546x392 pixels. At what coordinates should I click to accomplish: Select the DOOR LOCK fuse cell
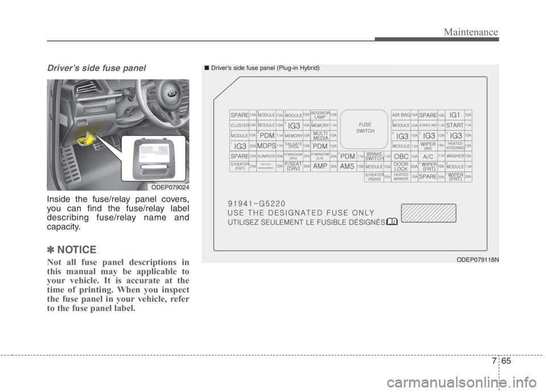(x=401, y=166)
